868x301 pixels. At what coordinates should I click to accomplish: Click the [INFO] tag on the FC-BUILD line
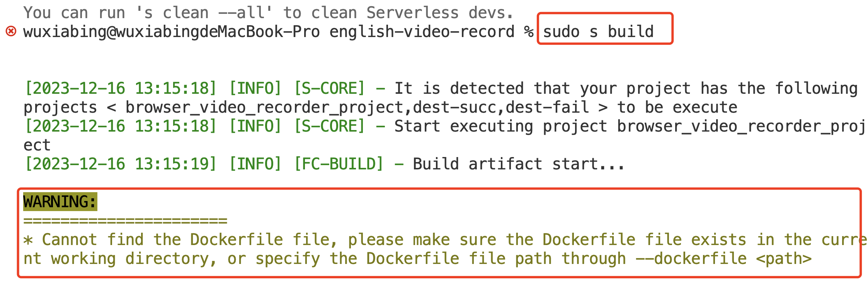coord(255,164)
